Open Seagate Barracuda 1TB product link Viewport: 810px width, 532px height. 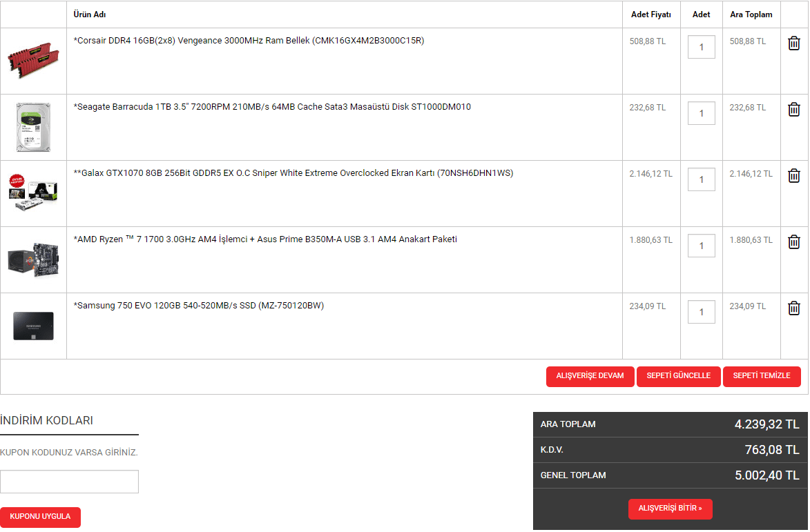272,107
